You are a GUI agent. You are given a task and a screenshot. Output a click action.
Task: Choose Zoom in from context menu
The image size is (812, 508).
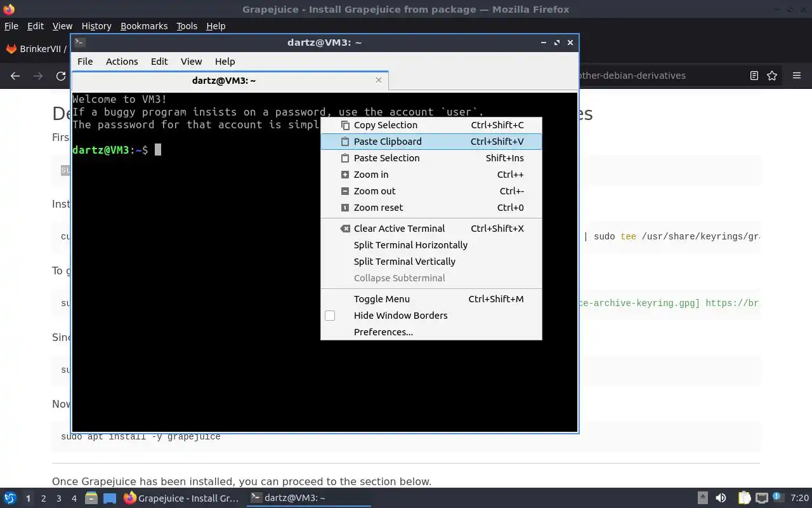(431, 175)
